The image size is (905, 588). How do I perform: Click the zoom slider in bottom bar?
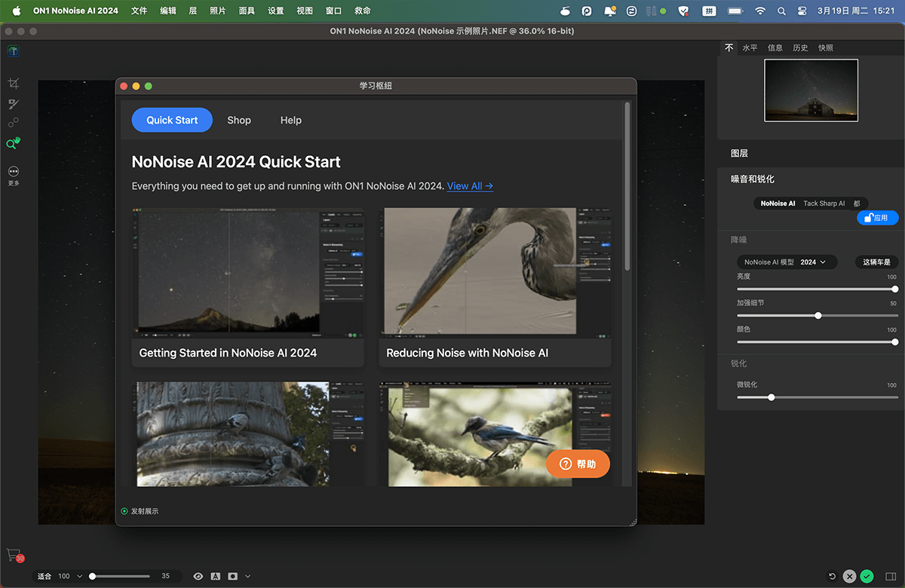click(121, 576)
